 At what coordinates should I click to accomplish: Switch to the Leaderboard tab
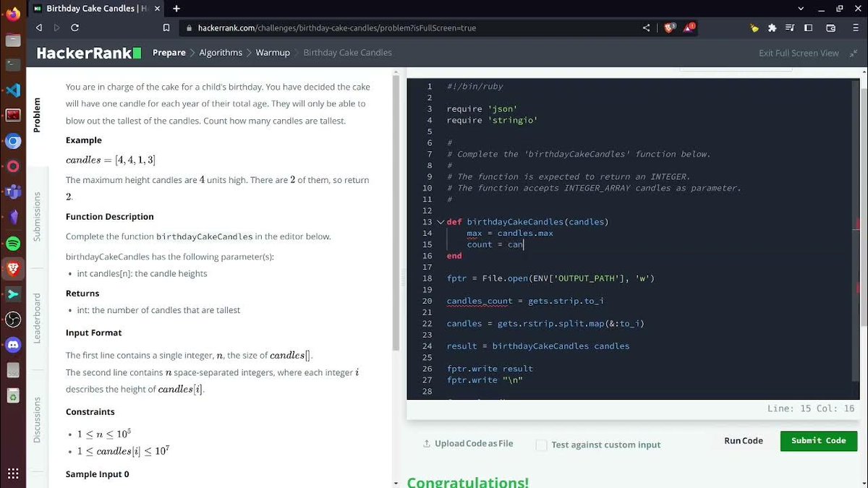tap(37, 318)
